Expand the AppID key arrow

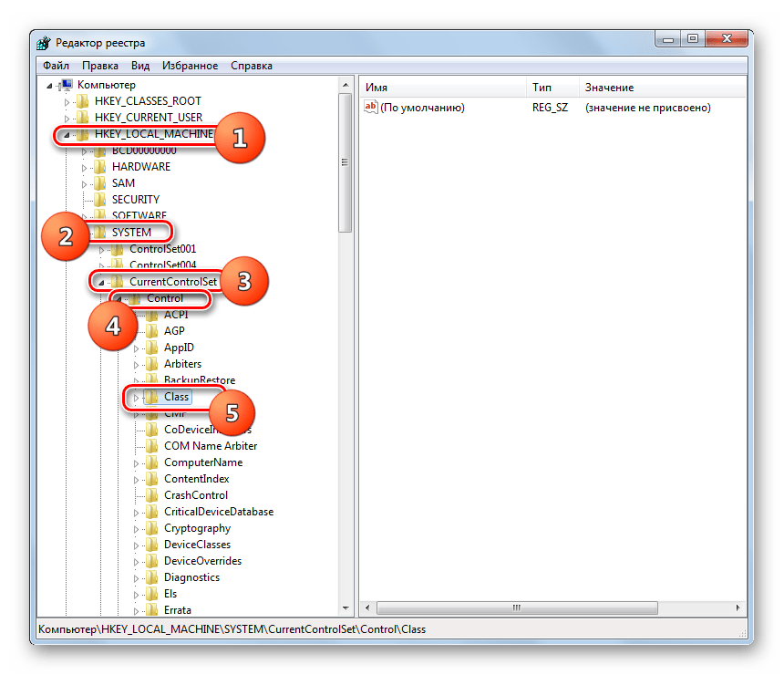[137, 348]
